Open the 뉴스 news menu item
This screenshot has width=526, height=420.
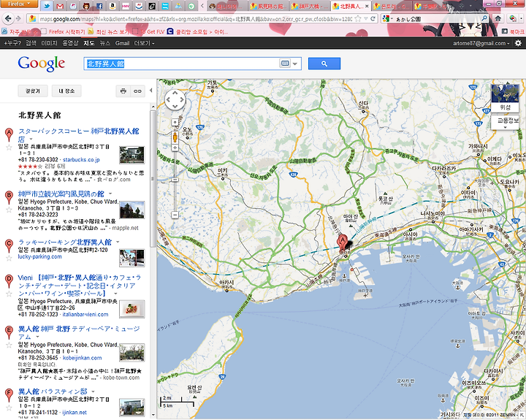105,43
